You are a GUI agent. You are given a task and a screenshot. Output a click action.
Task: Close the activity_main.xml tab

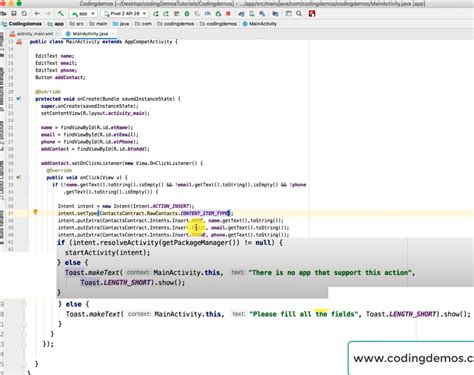point(57,34)
